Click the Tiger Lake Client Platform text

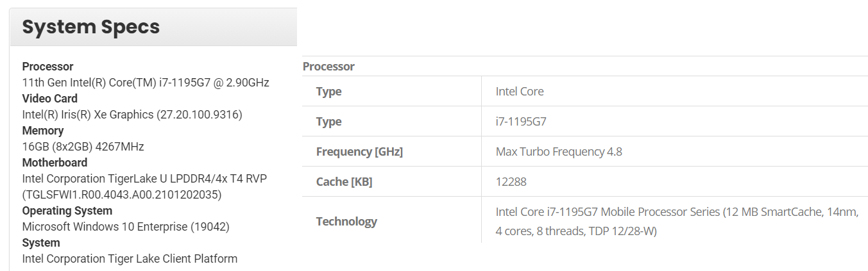[x=130, y=259]
